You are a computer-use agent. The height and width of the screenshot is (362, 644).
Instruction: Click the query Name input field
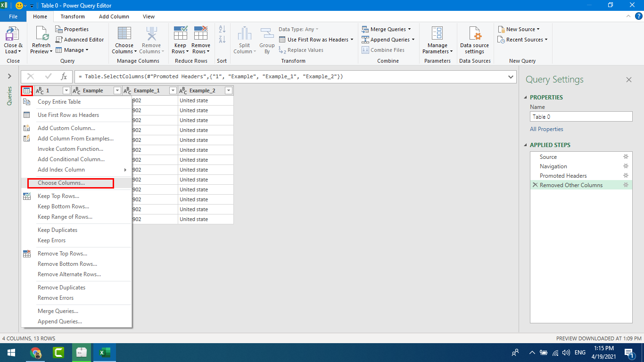(x=581, y=117)
